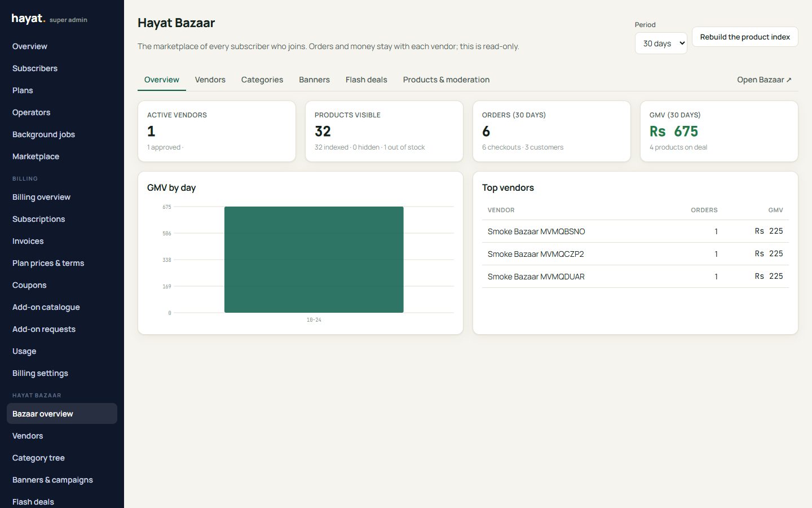Go to Products & moderation tab
The image size is (812, 508).
pos(446,80)
